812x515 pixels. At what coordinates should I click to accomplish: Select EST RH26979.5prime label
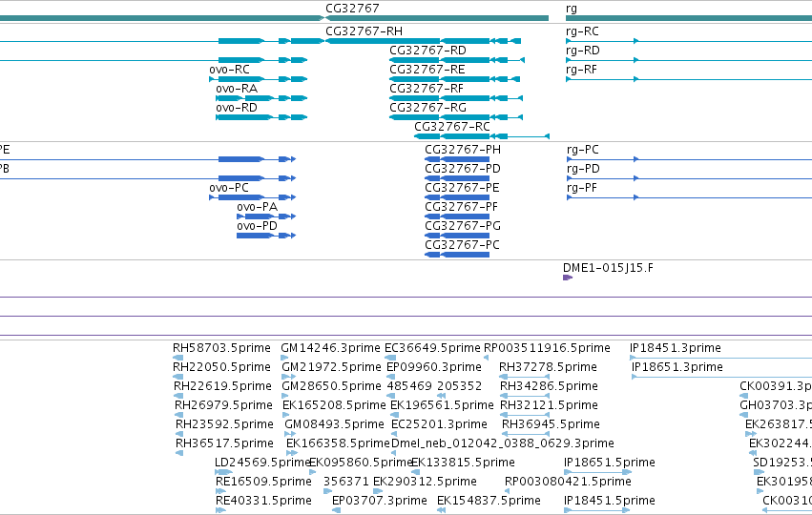point(223,405)
